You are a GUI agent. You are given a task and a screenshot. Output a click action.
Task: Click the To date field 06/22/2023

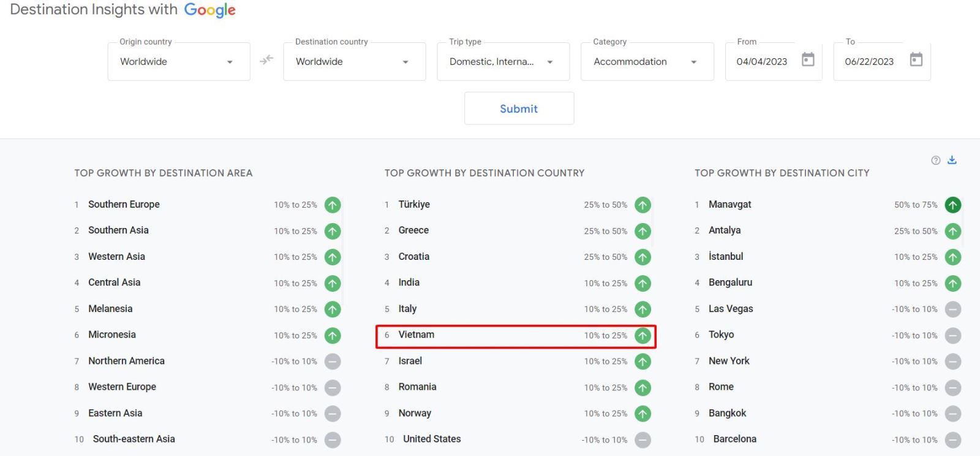click(869, 62)
